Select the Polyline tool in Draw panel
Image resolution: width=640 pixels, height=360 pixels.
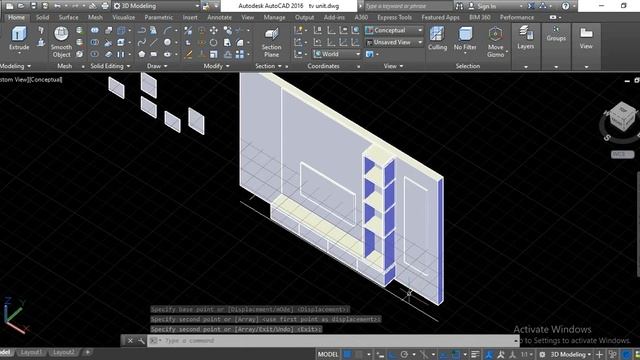(142, 31)
